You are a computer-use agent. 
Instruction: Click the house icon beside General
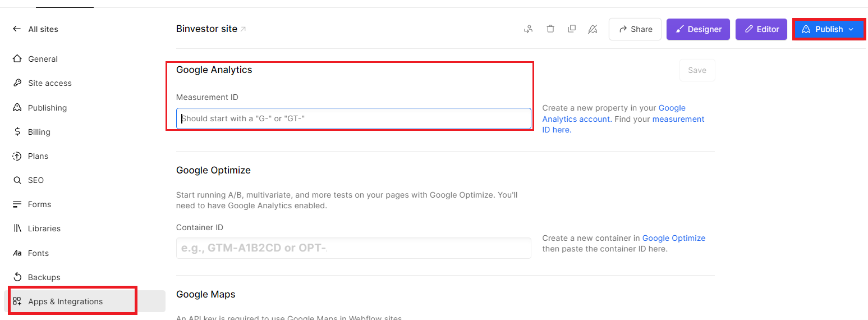coord(17,59)
